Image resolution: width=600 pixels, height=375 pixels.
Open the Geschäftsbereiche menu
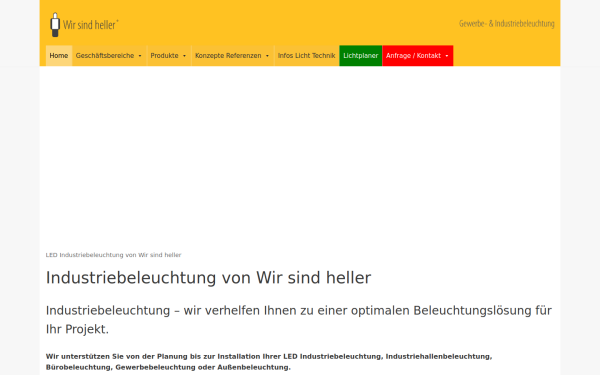(109, 56)
